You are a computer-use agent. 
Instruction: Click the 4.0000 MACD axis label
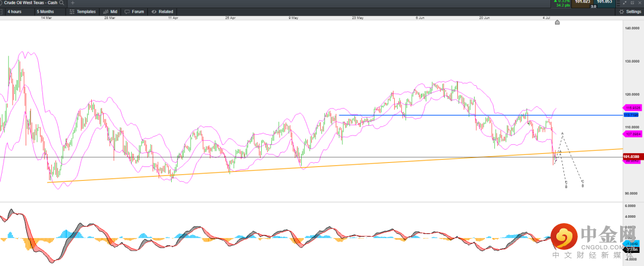tap(630, 216)
